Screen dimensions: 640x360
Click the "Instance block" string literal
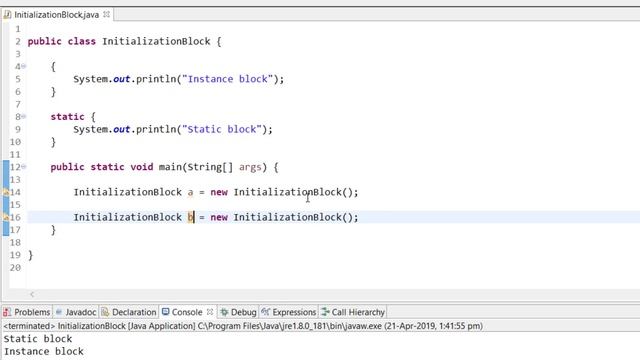click(x=227, y=79)
